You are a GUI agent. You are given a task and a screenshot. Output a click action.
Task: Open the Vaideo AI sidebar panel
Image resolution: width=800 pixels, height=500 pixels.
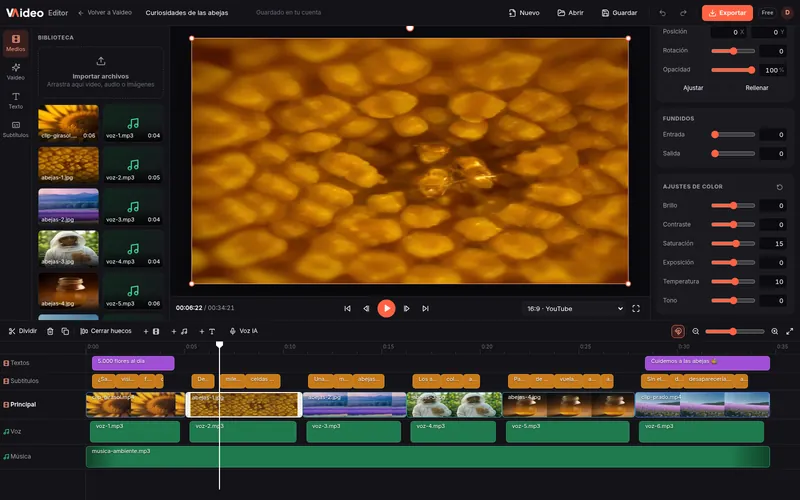coord(15,72)
